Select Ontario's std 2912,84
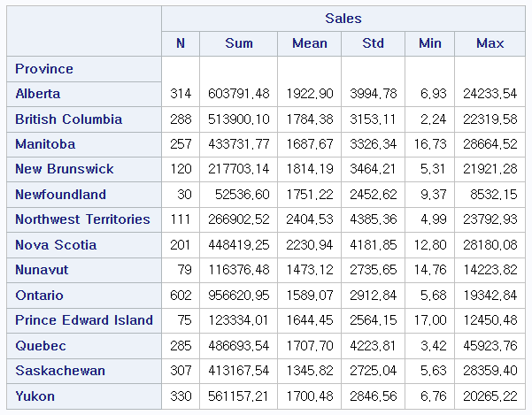The height and width of the screenshot is (415, 532). tap(373, 296)
